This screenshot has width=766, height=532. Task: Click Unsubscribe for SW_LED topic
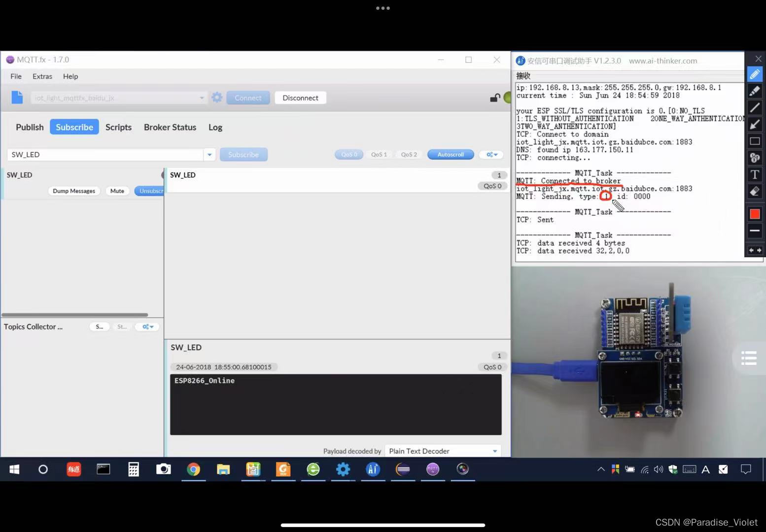coord(149,191)
